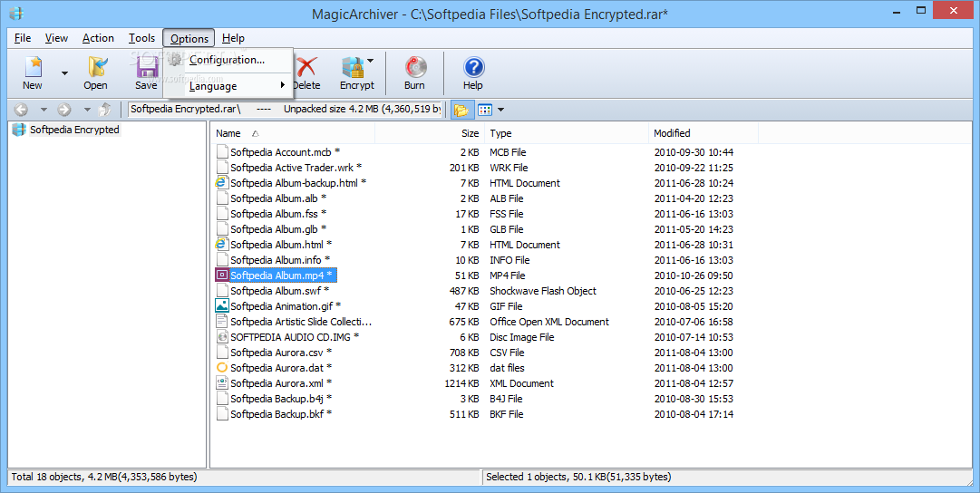The height and width of the screenshot is (493, 980).
Task: Select Softpedia Album.fss file
Action: (278, 214)
